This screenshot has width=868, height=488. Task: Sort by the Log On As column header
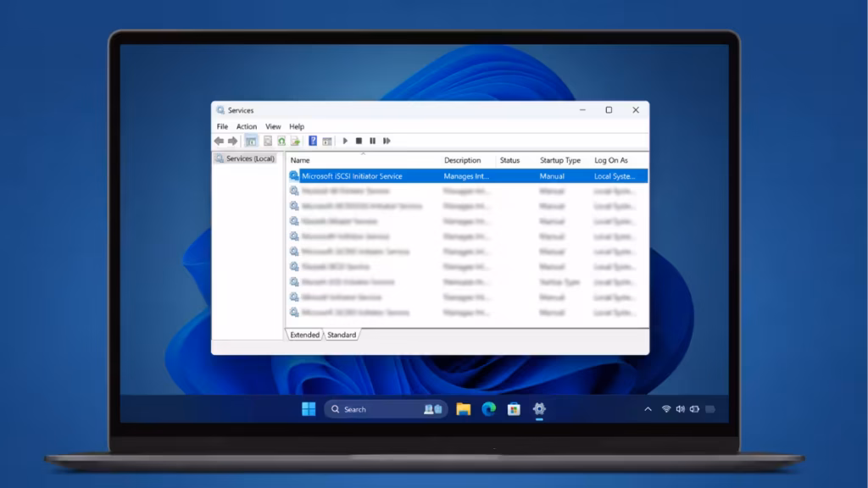[611, 160]
